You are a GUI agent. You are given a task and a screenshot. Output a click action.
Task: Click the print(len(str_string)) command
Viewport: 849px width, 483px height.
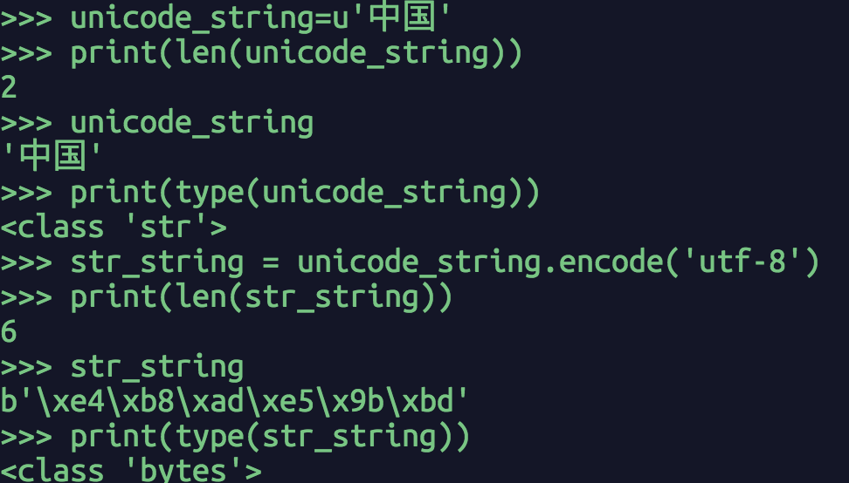[x=262, y=298]
